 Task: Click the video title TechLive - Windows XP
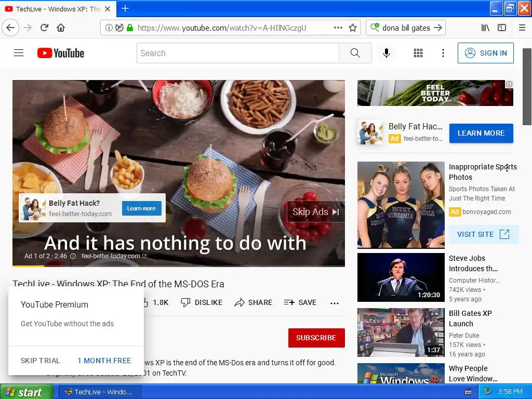click(118, 284)
